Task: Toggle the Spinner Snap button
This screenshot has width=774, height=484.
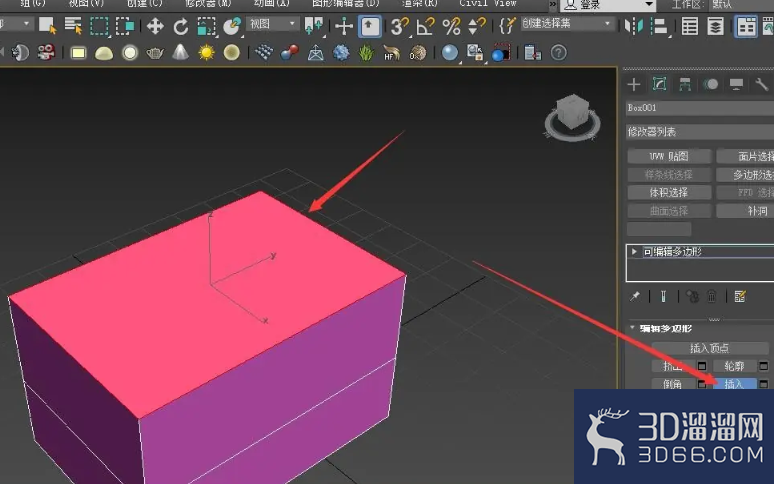Action: pos(476,26)
